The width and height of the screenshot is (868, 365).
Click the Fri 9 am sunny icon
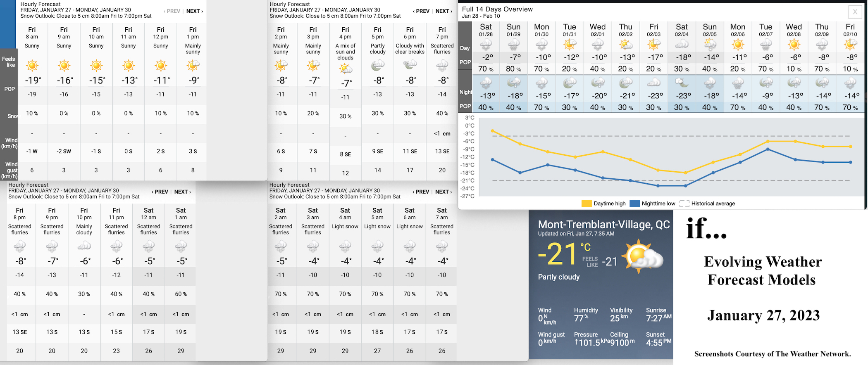[x=64, y=66]
